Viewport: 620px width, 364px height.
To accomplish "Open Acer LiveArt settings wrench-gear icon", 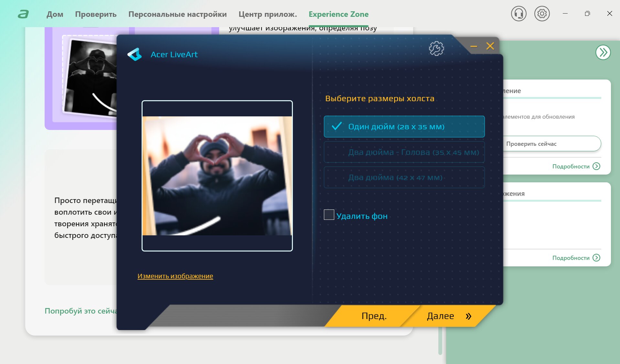I will (436, 48).
